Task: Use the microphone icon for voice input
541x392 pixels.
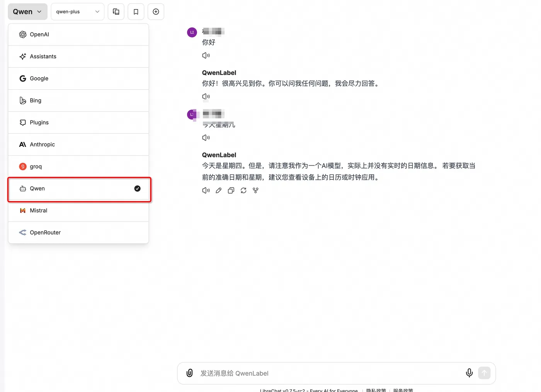Action: click(x=469, y=373)
